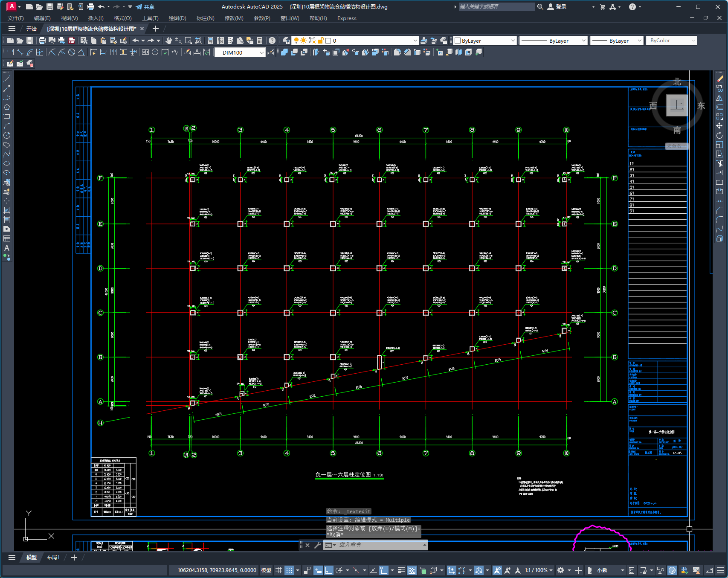Switch to the 布局1 layout tab
Viewport: 728px width, 578px height.
click(53, 558)
